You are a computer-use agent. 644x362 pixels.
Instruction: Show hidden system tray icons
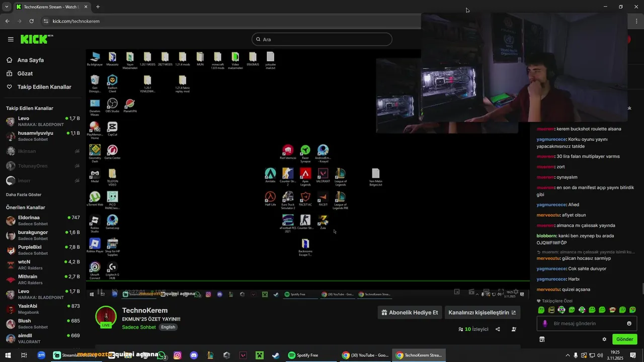[568, 355]
